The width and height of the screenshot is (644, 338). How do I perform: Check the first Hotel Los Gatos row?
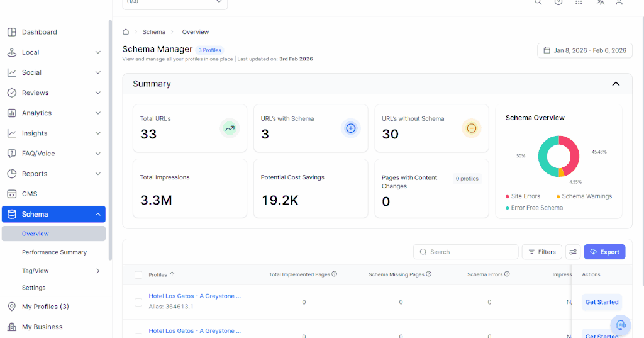[138, 302]
